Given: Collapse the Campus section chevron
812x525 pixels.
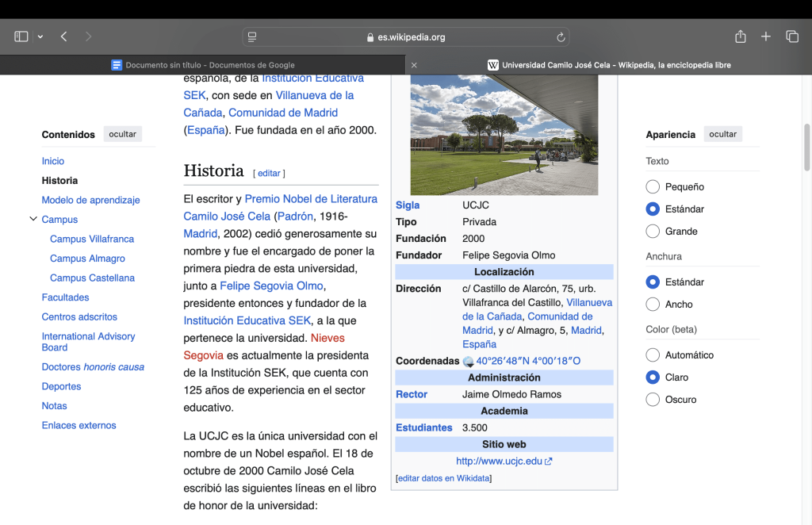Looking at the screenshot, I should pyautogui.click(x=33, y=219).
